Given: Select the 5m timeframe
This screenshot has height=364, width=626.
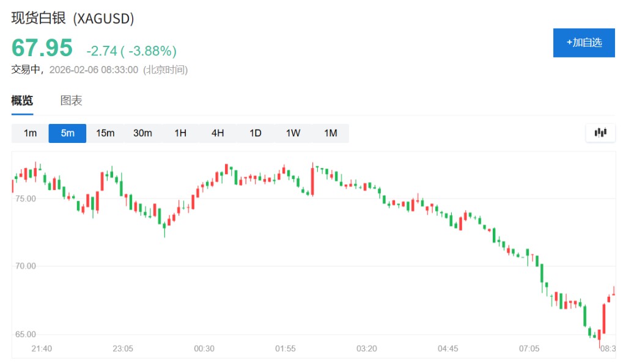Looking at the screenshot, I should click(67, 133).
